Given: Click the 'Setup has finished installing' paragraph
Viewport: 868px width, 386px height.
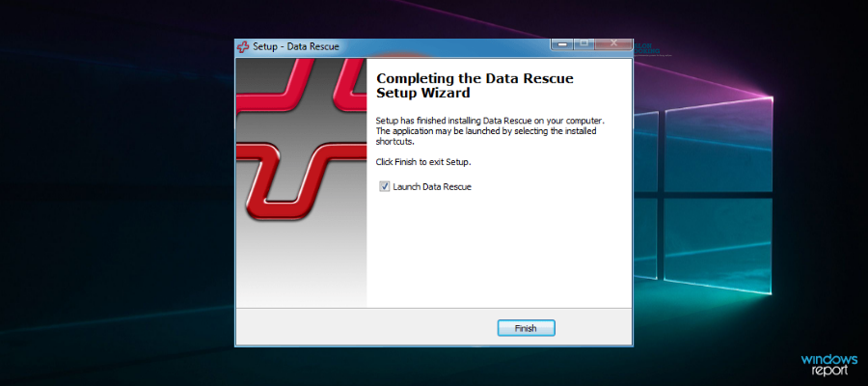Looking at the screenshot, I should pyautogui.click(x=489, y=128).
